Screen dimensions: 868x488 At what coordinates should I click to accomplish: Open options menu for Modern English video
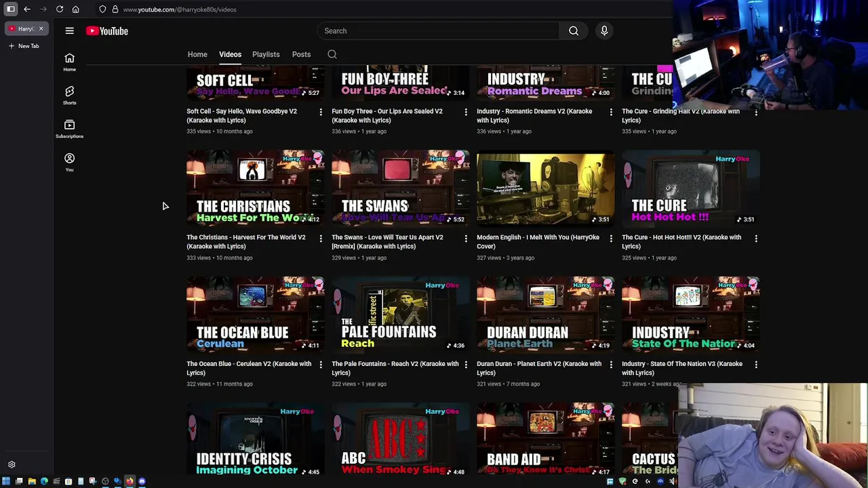(611, 239)
